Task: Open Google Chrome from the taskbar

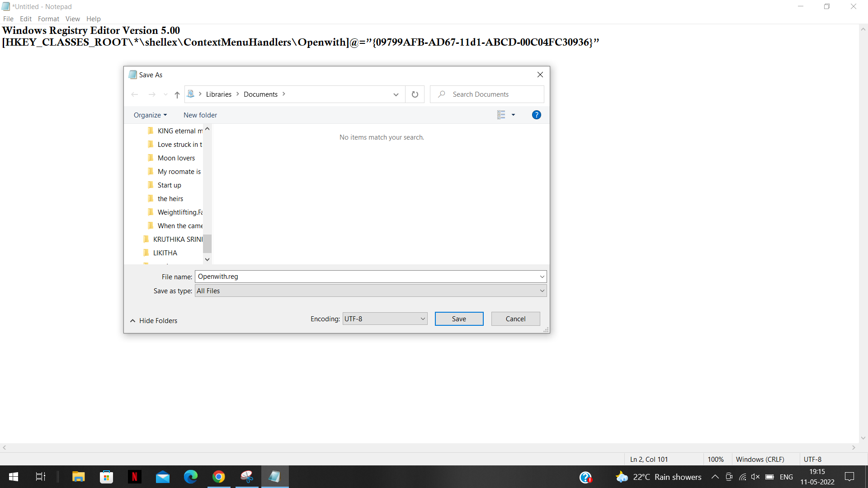Action: point(219,477)
